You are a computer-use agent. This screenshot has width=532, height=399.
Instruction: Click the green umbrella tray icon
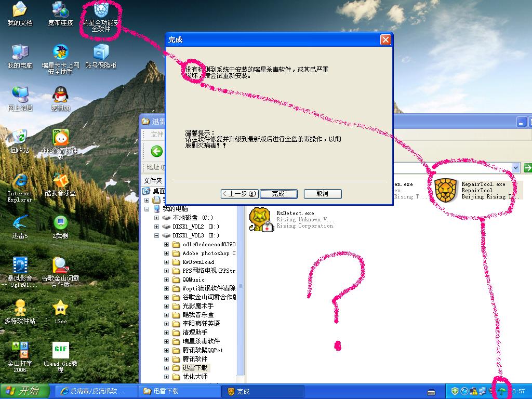(501, 392)
